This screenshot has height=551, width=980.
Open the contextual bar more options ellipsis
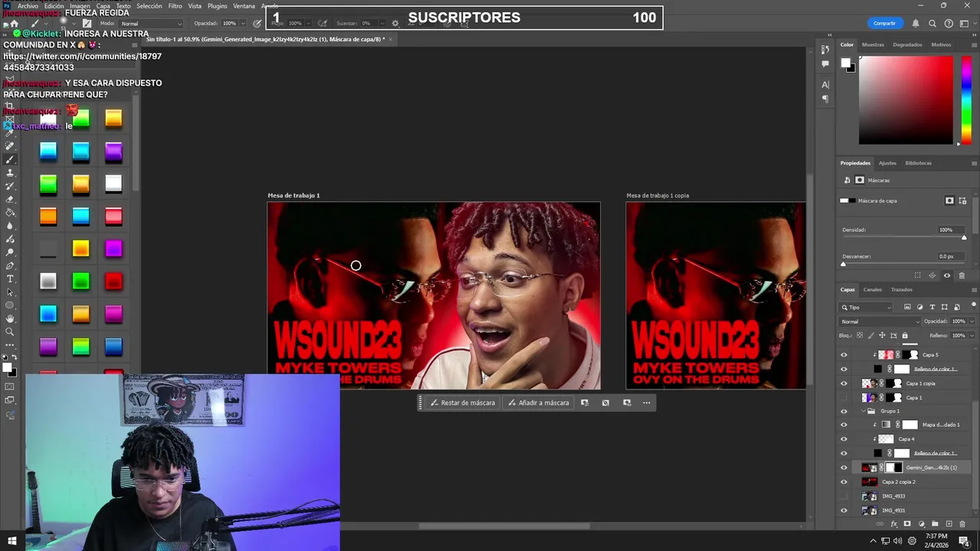(x=646, y=403)
